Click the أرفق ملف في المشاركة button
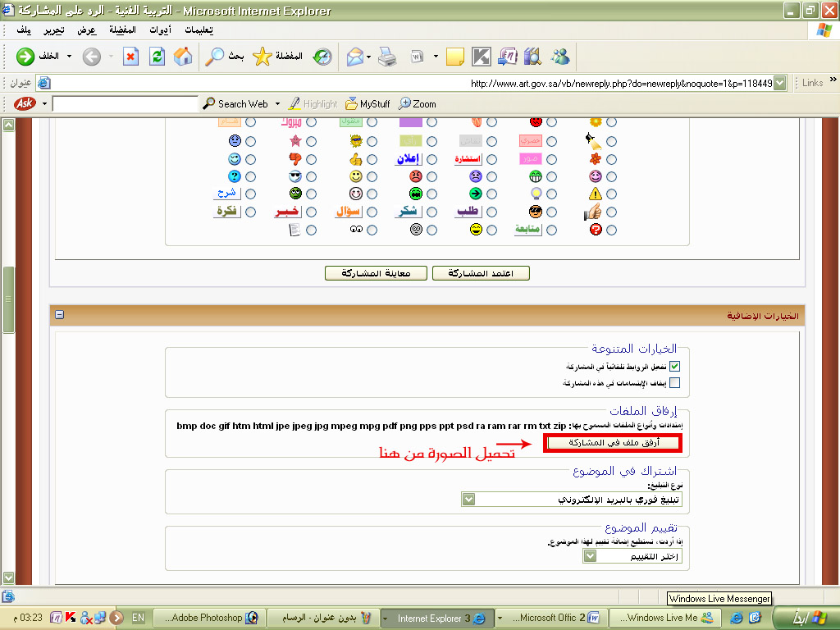Screen dimensions: 840x630 tap(613, 443)
